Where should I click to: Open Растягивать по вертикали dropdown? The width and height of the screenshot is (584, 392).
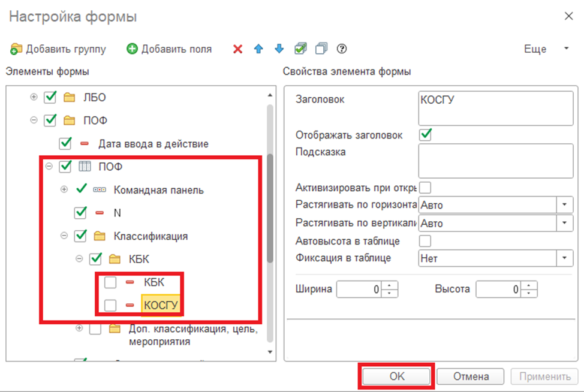tap(565, 223)
